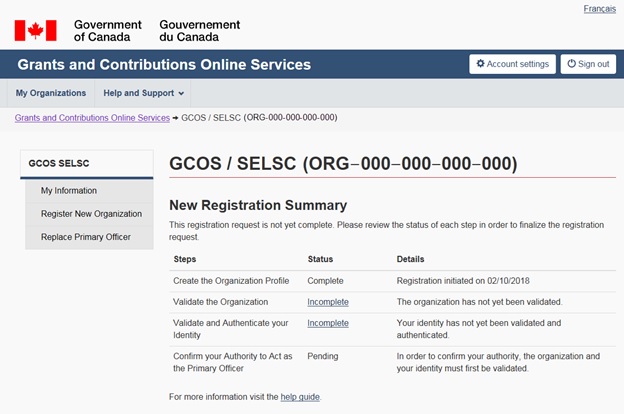Open Account settings
The height and width of the screenshot is (414, 624).
512,64
